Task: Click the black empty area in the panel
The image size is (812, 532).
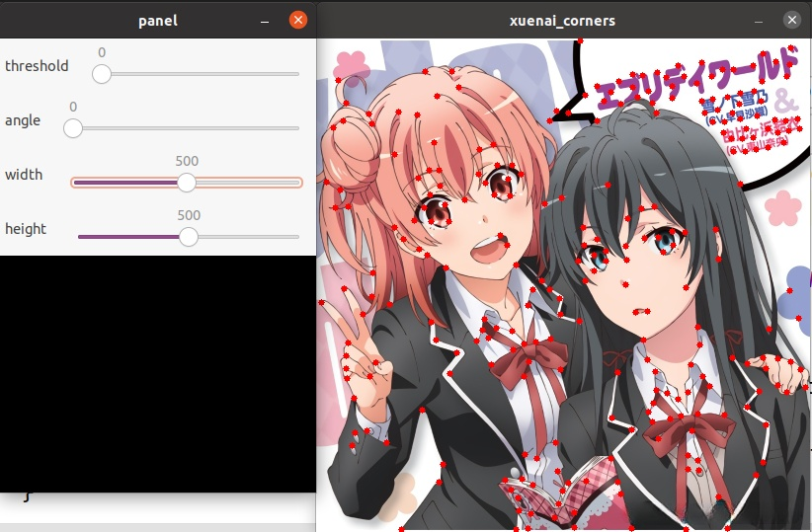Action: [x=158, y=375]
